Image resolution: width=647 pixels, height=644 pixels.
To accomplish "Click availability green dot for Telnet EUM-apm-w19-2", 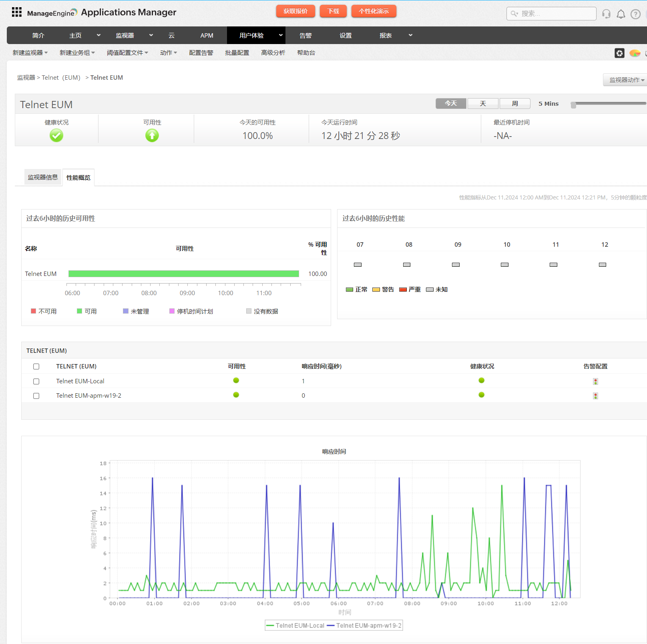I will 236,395.
